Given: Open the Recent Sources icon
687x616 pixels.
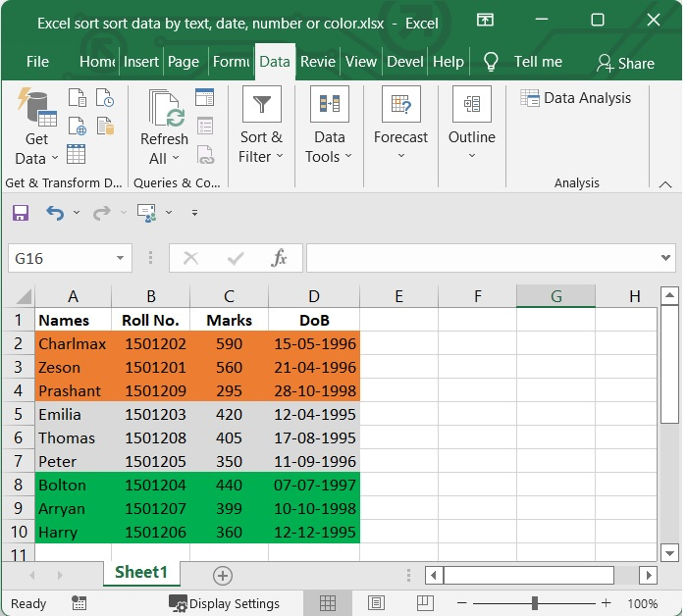Looking at the screenshot, I should click(104, 98).
